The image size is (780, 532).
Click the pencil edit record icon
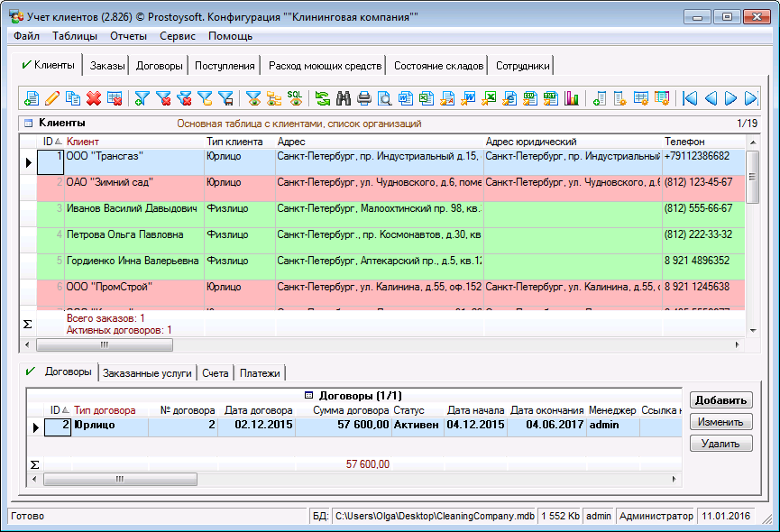52,98
